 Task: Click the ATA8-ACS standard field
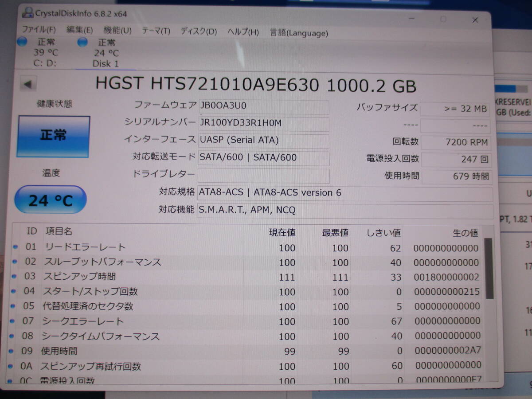pyautogui.click(x=345, y=193)
